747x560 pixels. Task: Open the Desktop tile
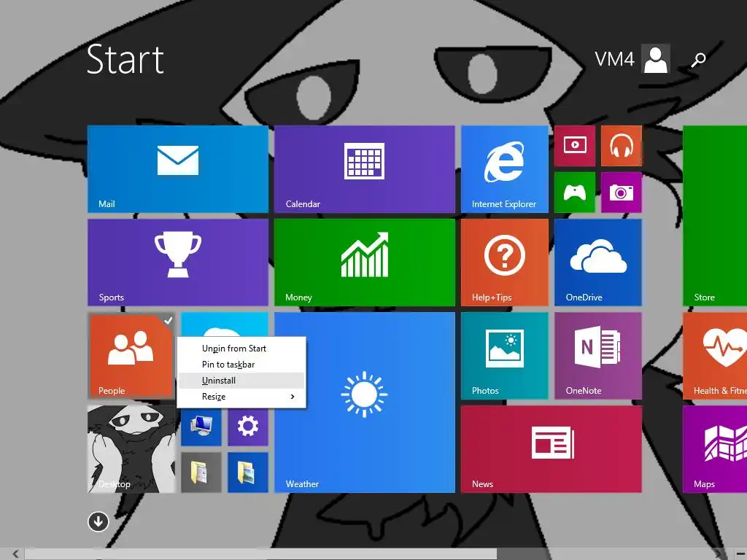[x=131, y=449]
